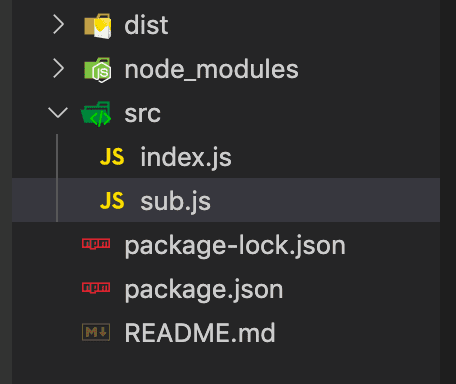Screen dimensions: 456x384
Task: Click the JS icon beside index.js
Action: (112, 157)
